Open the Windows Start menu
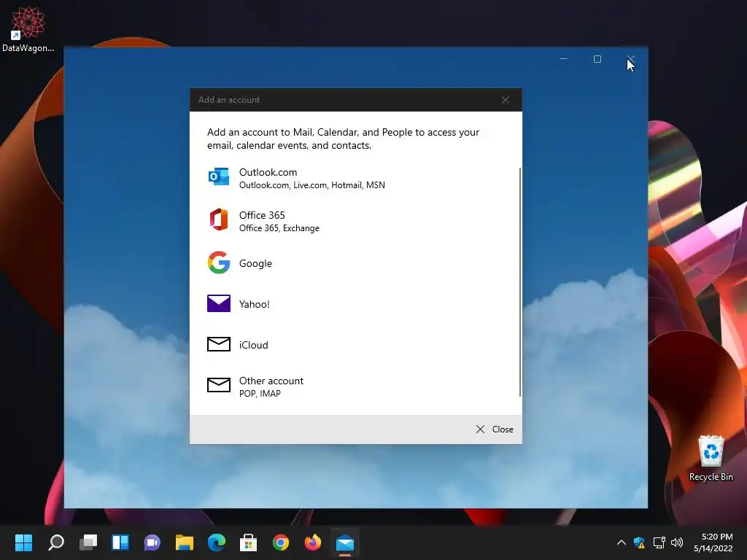 click(23, 542)
